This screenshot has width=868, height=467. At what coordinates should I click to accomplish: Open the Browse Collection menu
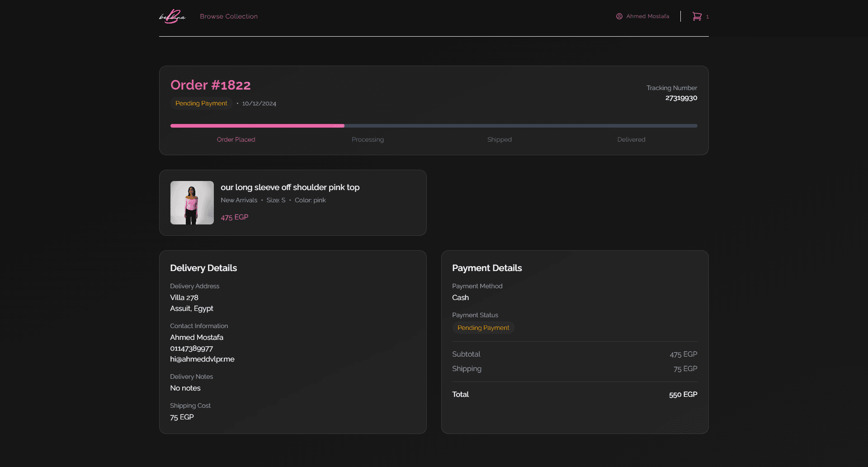click(228, 16)
